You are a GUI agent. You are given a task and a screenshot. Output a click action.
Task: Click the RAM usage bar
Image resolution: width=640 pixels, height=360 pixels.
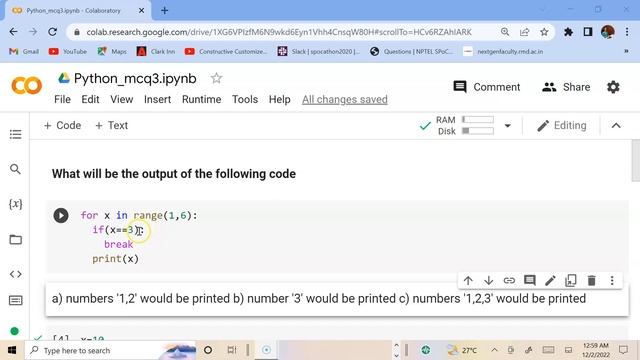click(x=478, y=120)
